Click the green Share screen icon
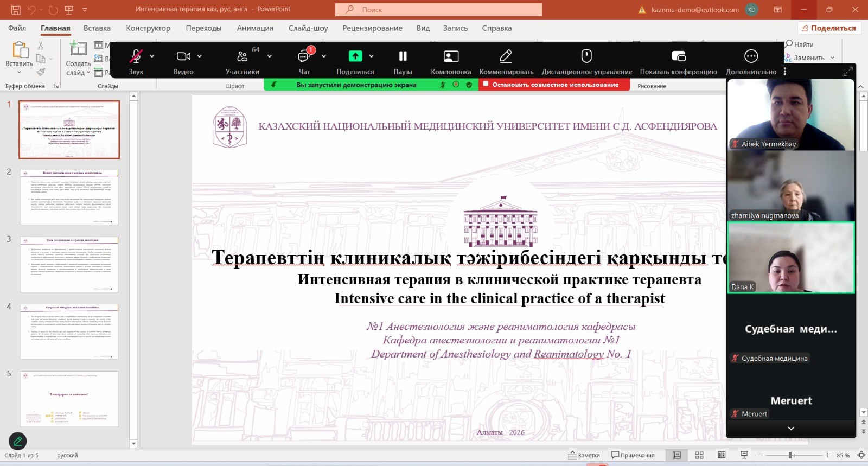The height and width of the screenshot is (466, 868). pos(355,56)
